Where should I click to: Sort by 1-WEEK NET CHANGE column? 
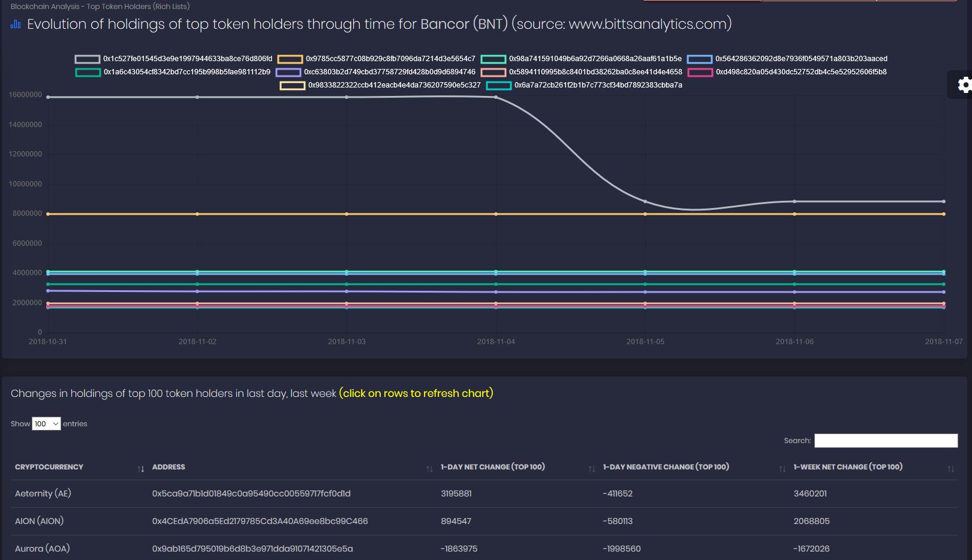848,467
